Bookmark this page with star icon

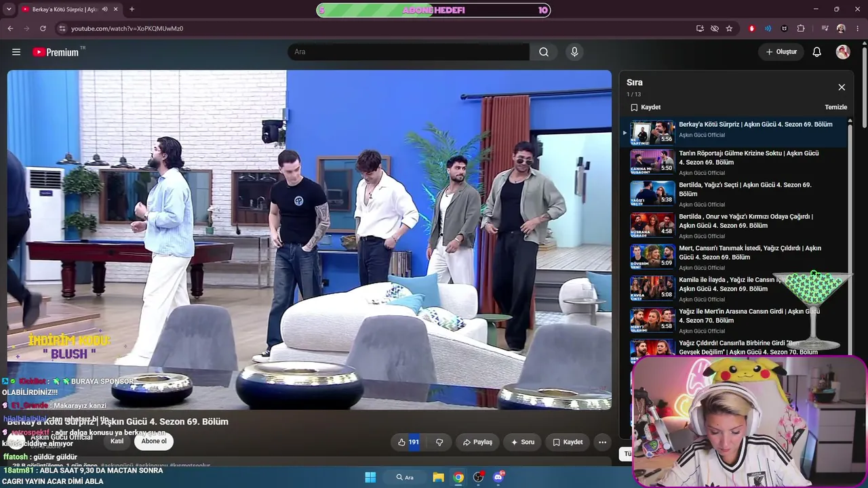(729, 28)
